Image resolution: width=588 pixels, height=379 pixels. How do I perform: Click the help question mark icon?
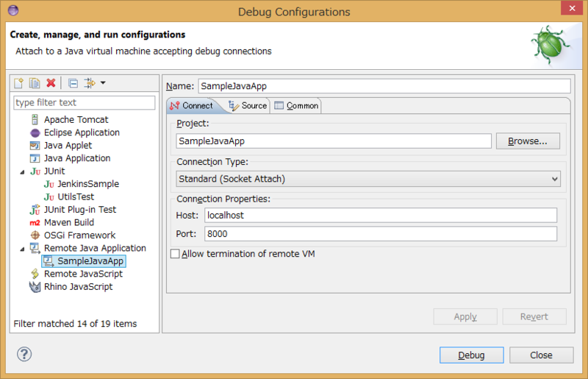click(24, 355)
